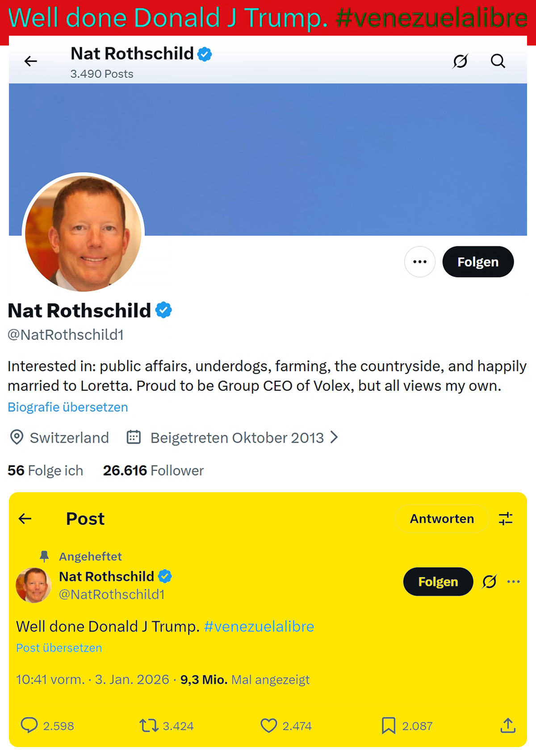Open the three-dot profile options menu

[x=420, y=262]
